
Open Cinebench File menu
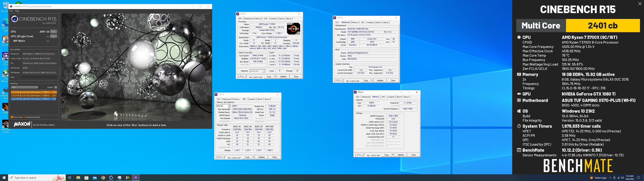[11, 11]
